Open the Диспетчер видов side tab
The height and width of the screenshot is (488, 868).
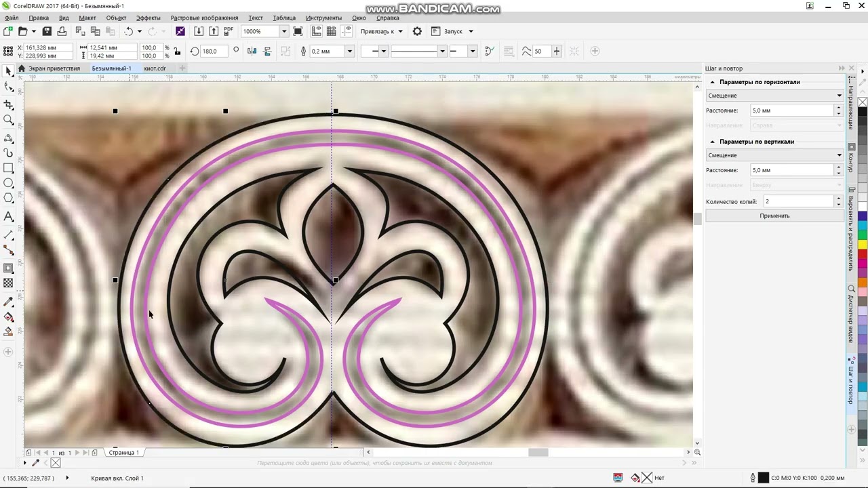tap(851, 313)
